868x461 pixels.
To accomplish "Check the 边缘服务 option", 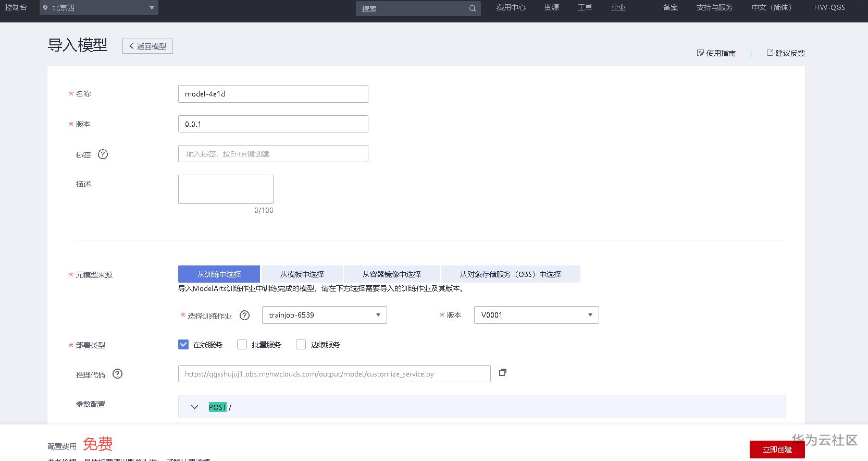I will pyautogui.click(x=301, y=345).
